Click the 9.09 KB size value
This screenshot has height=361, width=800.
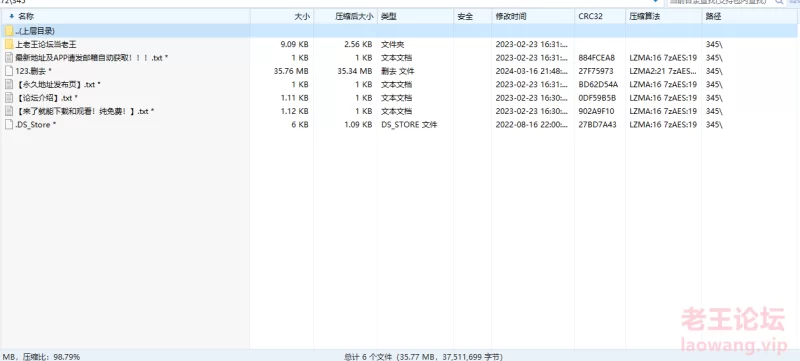294,44
